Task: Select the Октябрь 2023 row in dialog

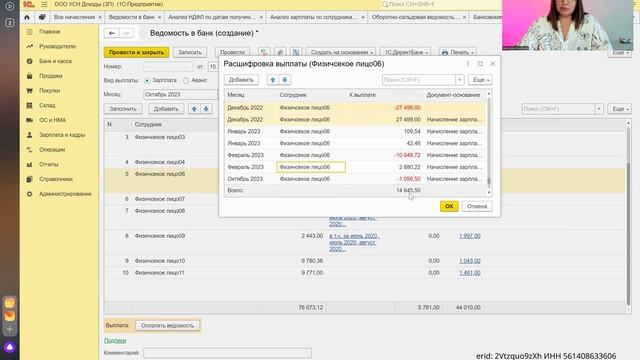Action: click(355, 179)
